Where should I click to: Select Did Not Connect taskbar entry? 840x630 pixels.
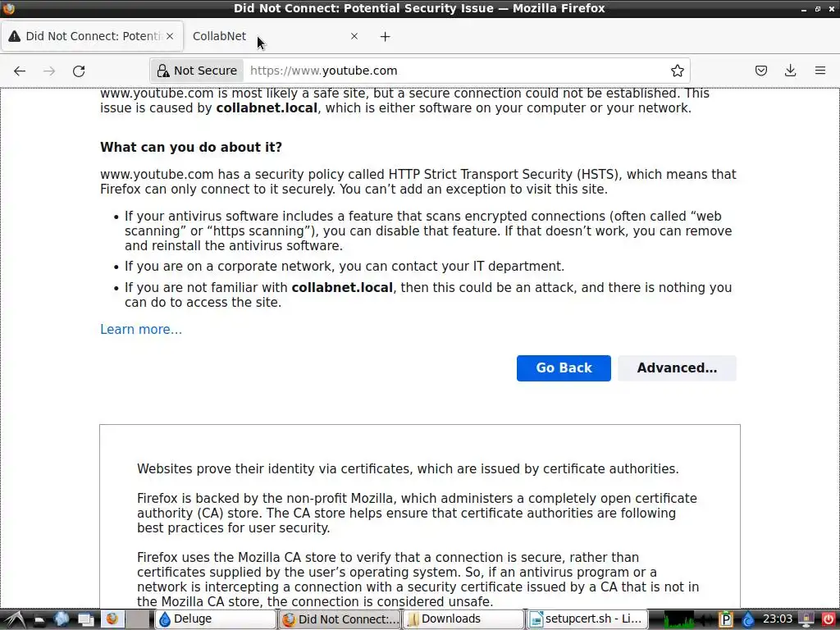click(x=340, y=619)
